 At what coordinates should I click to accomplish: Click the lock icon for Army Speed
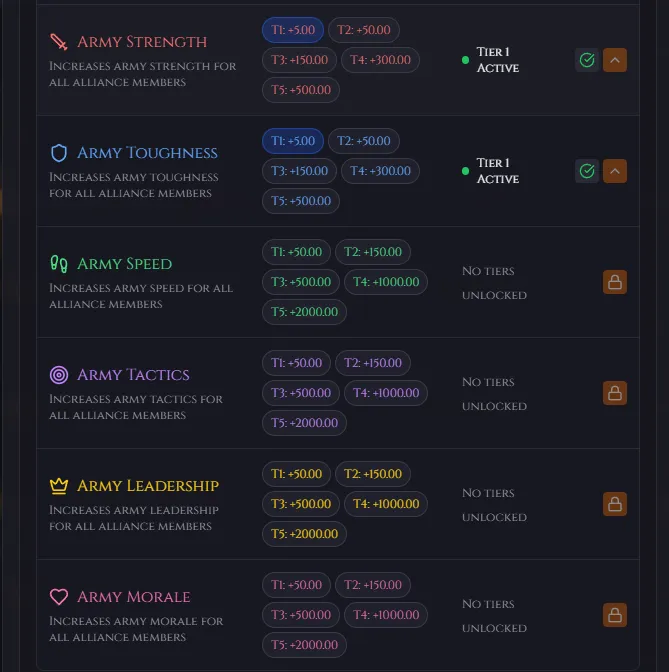(615, 282)
